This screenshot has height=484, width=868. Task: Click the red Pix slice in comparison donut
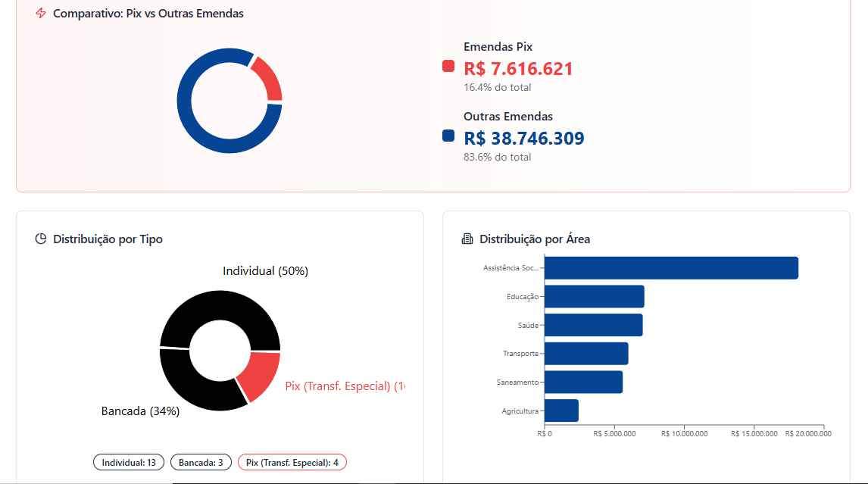(x=267, y=79)
